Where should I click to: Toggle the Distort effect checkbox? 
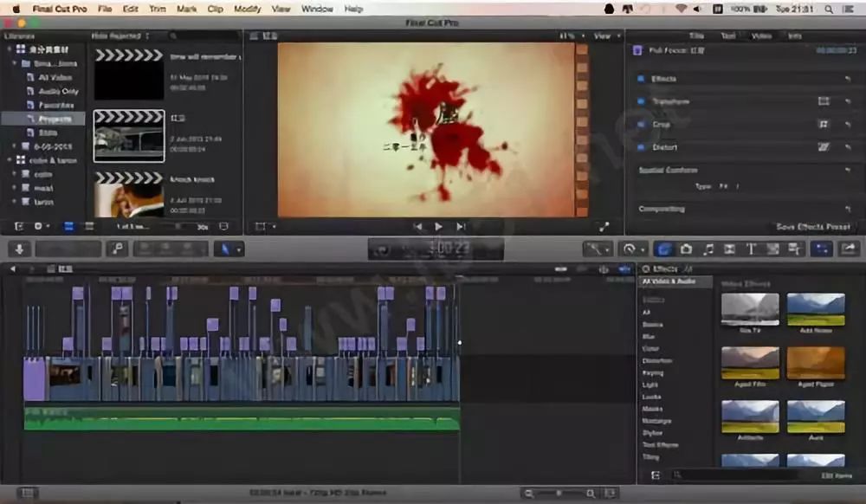[x=641, y=147]
